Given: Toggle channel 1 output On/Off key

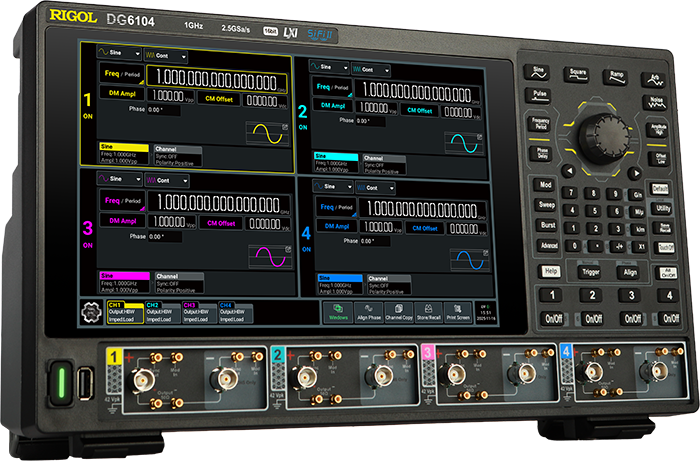Looking at the screenshot, I should (x=551, y=318).
